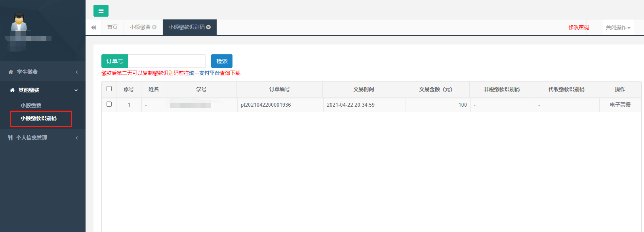
Task: Open the 电子票据 link in row 1
Action: [620, 105]
